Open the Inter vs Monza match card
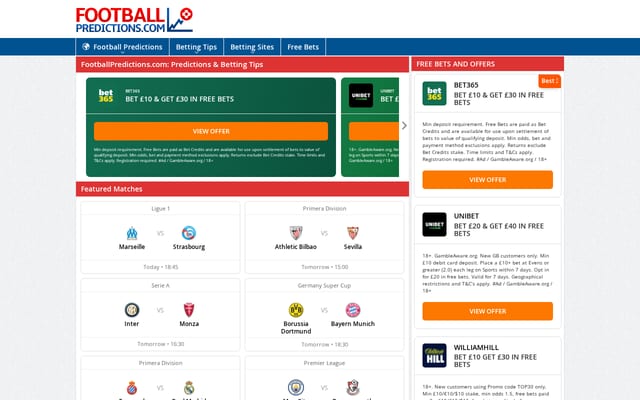The image size is (640, 400). pos(160,315)
